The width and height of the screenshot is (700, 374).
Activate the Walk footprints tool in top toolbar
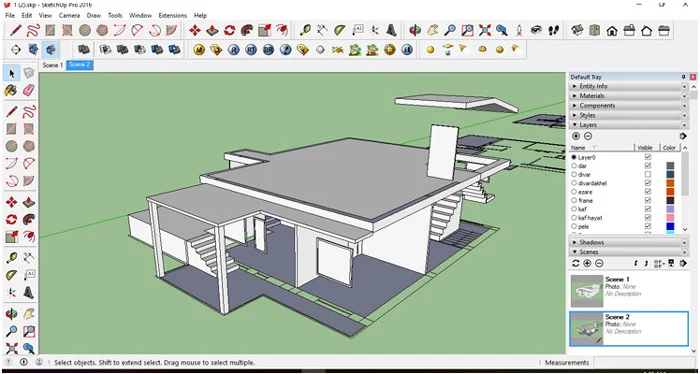click(x=554, y=30)
